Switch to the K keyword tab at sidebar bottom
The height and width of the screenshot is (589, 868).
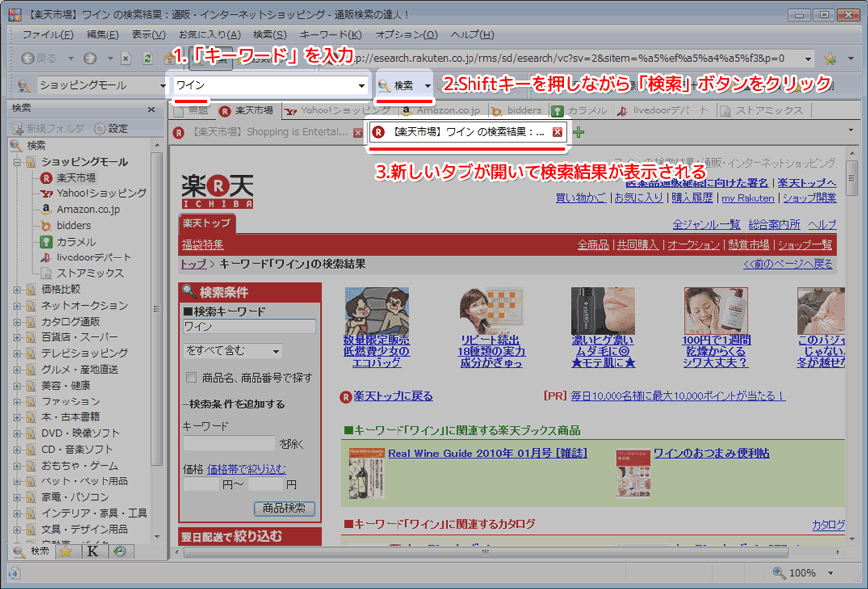tap(93, 552)
